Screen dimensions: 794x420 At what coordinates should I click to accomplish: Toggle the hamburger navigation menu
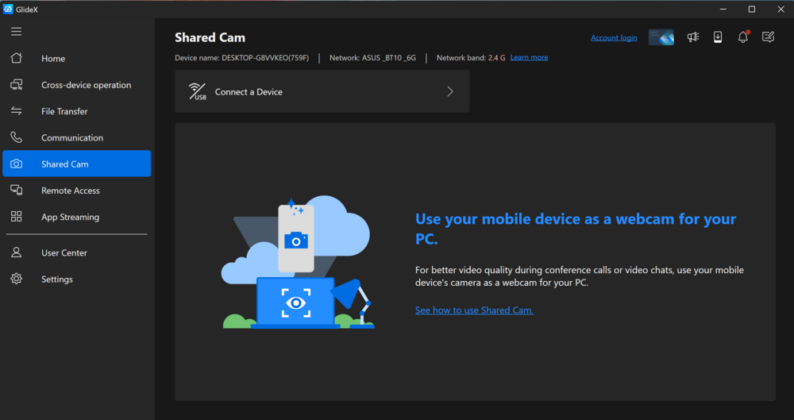(x=16, y=32)
